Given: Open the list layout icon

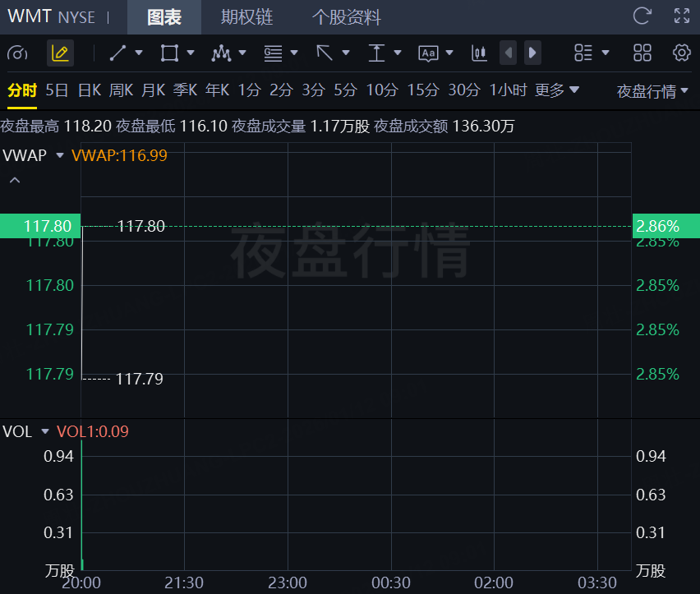Looking at the screenshot, I should (583, 53).
